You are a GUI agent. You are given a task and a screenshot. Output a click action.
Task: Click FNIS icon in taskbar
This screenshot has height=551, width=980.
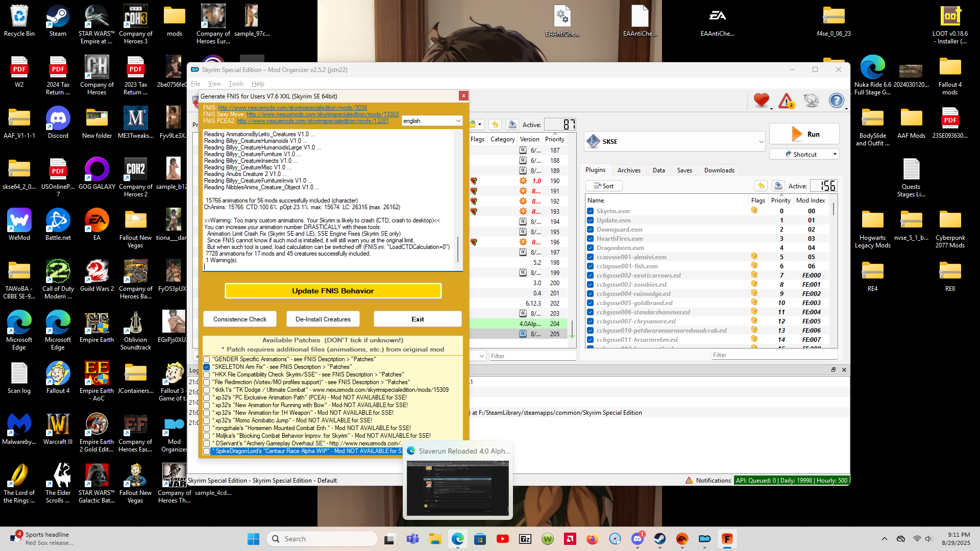coord(727,539)
